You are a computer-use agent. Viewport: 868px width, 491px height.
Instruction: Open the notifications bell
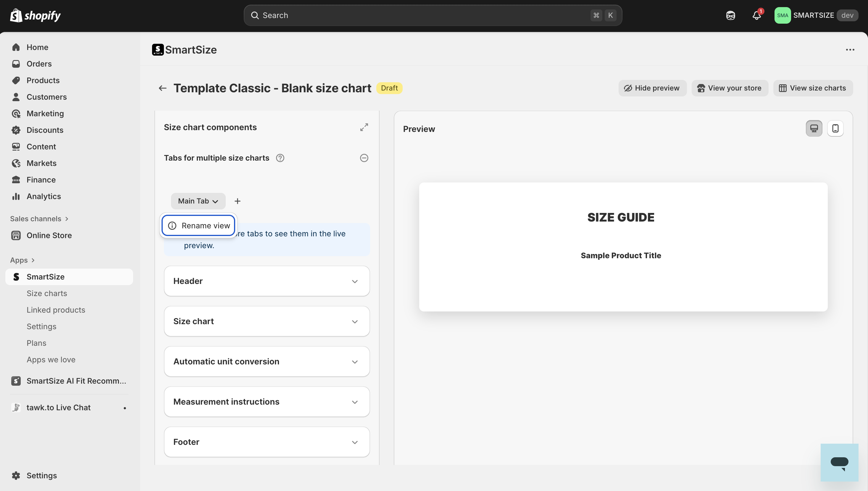click(756, 15)
